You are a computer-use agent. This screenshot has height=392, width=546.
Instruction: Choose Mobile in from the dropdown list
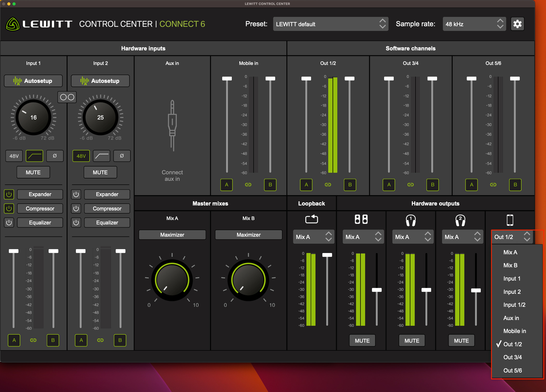(x=517, y=331)
